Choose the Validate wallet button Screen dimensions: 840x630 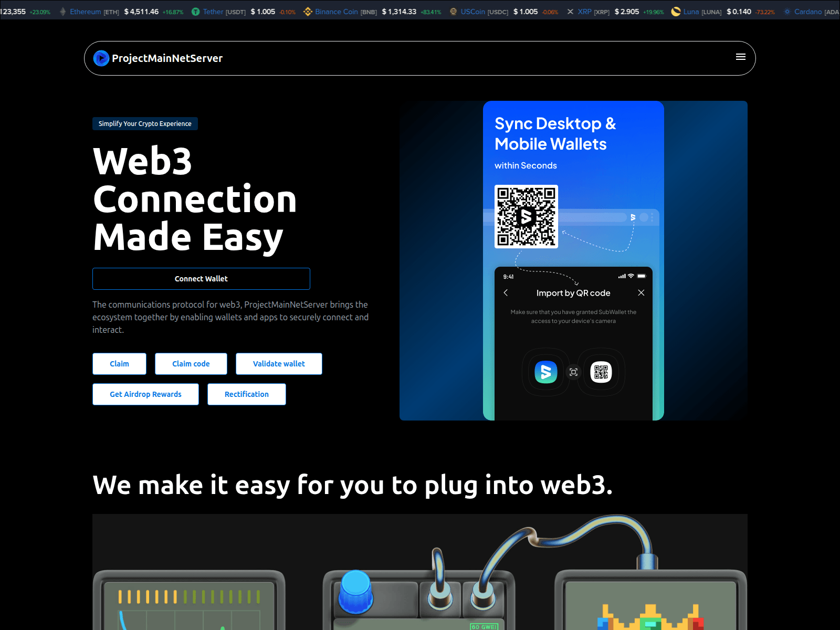279,364
